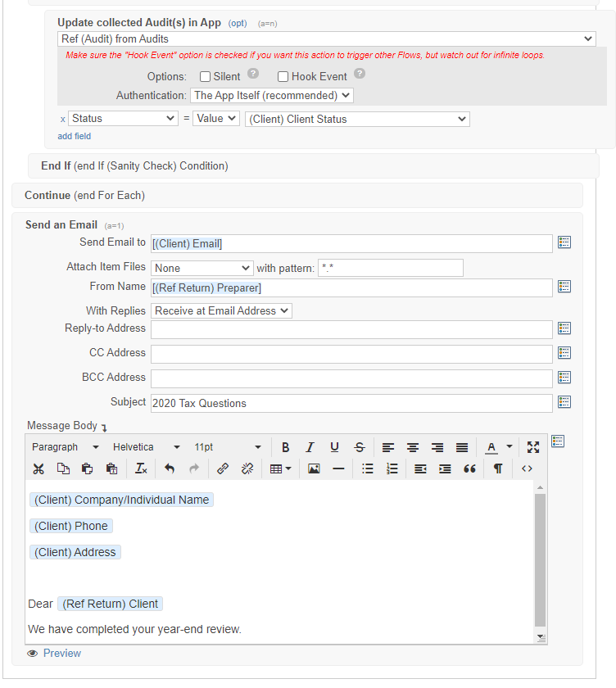Open field picker for CC Address
Screen dimensions: 616x688
[x=564, y=353]
